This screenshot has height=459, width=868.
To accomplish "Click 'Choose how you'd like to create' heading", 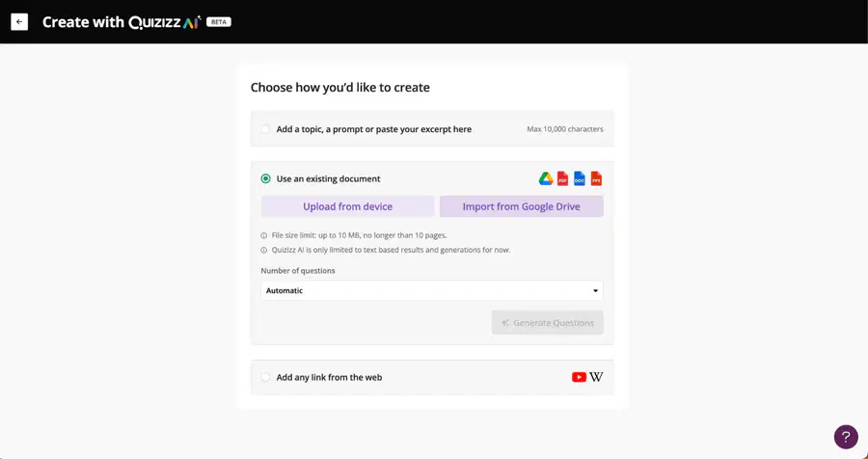I will click(x=339, y=88).
